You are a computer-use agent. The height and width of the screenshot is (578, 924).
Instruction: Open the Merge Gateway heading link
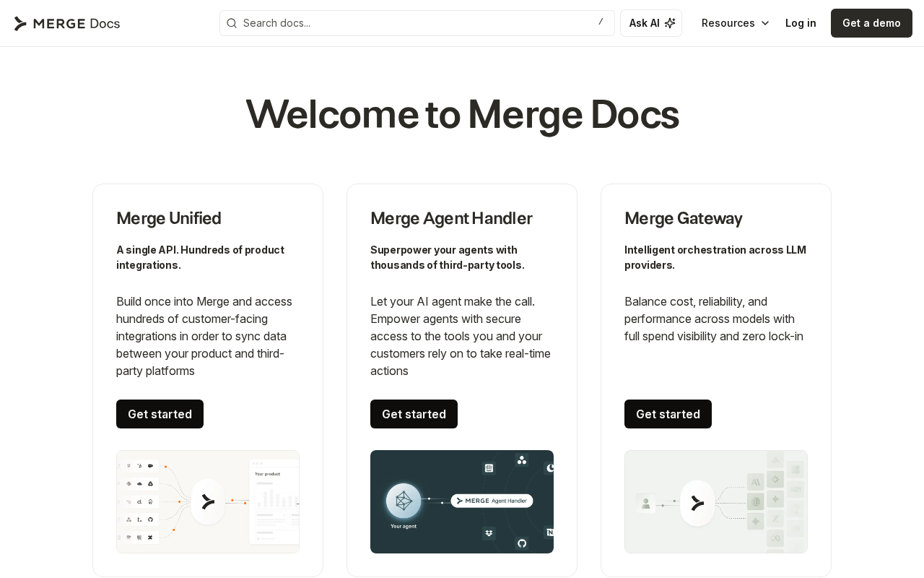(683, 218)
